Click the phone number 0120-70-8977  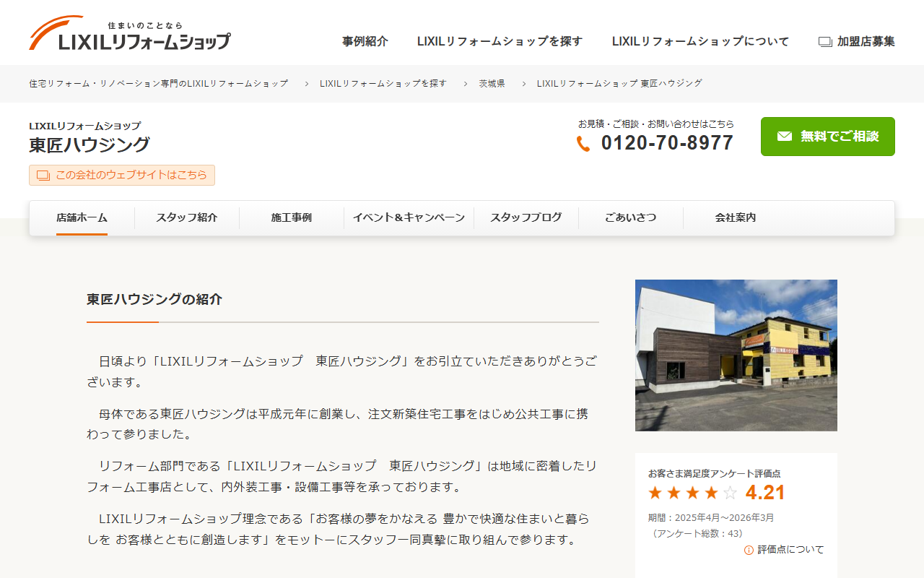pos(667,143)
